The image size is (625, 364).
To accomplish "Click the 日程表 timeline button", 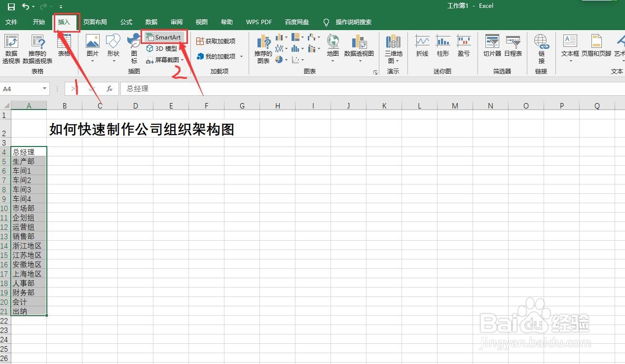I will [513, 45].
